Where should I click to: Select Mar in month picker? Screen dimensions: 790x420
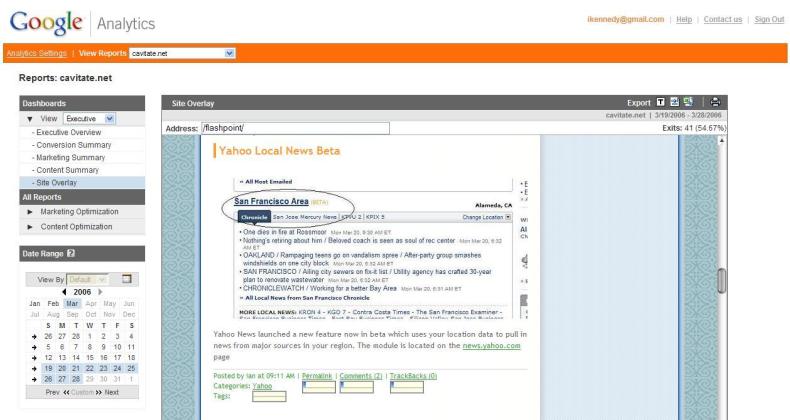point(72,304)
